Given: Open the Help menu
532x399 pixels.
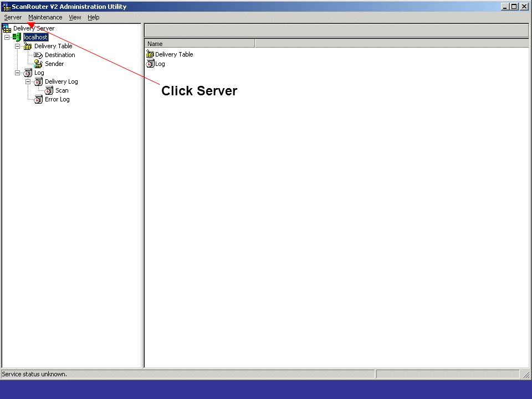Looking at the screenshot, I should point(93,17).
